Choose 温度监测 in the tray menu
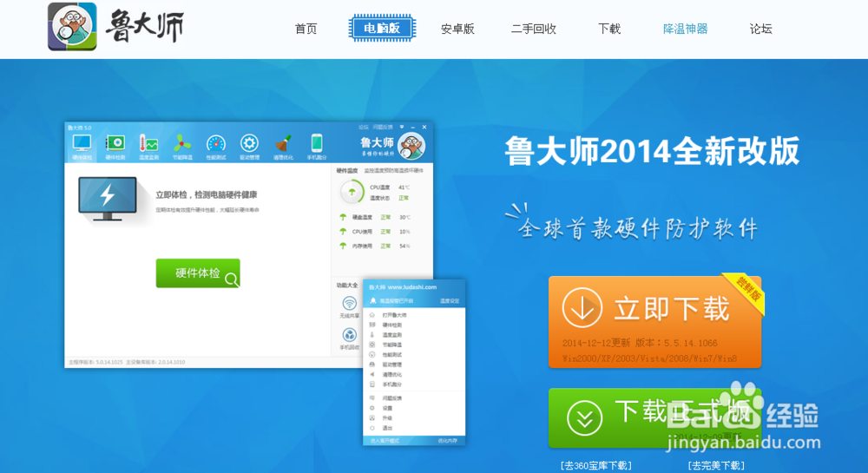This screenshot has height=473, width=868. pos(392,335)
